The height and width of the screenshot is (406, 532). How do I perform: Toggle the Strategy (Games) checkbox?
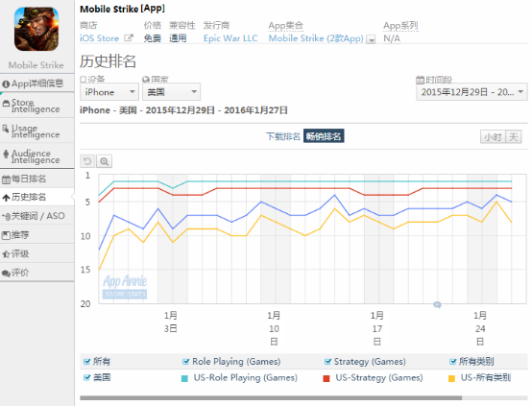click(x=327, y=362)
